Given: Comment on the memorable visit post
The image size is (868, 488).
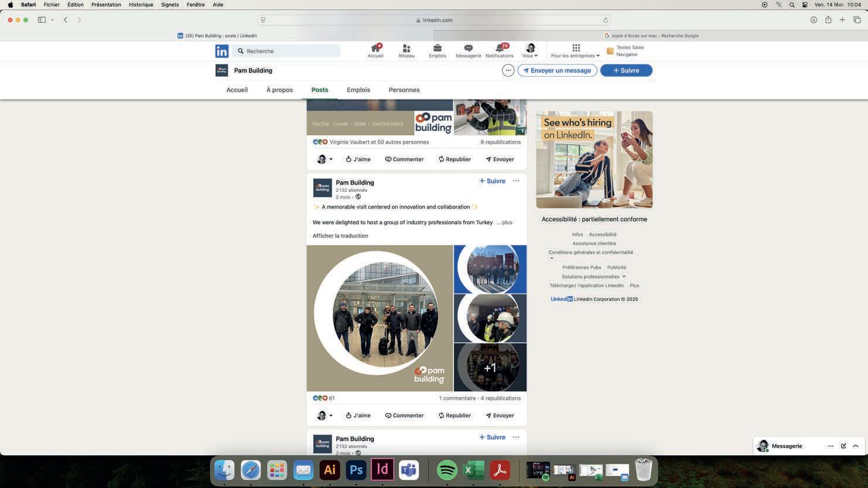Looking at the screenshot, I should [404, 415].
